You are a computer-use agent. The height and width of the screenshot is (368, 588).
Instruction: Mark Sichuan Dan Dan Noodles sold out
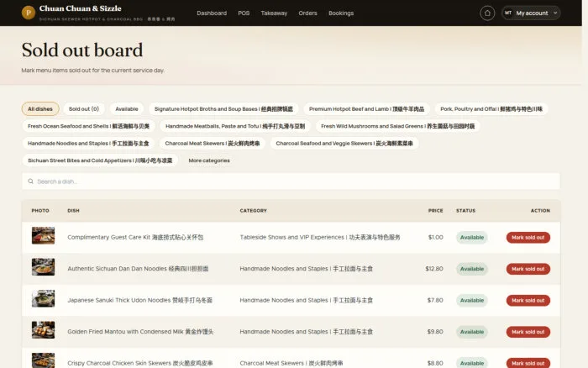pos(528,269)
